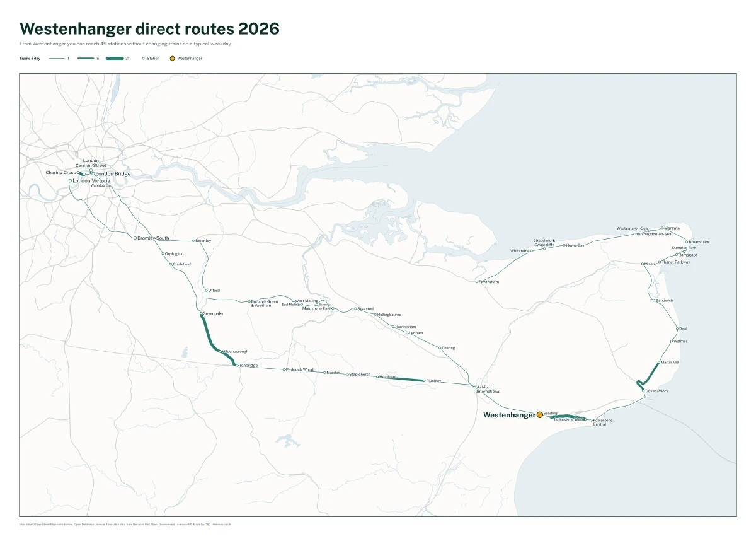Click the bold Westenhanger label on the map
Image resolution: width=756 pixels, height=541 pixels.
(x=509, y=415)
